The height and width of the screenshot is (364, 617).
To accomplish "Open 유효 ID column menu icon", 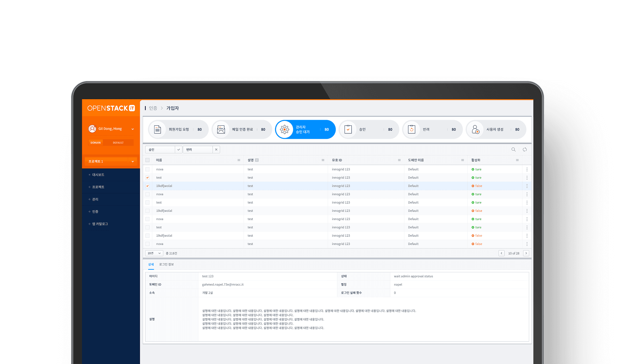I will point(399,160).
